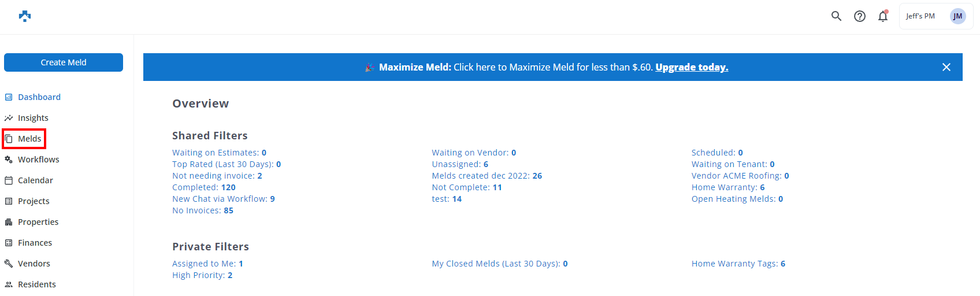This screenshot has width=980, height=296.
Task: Open the Home Warranty Tags filter
Action: (x=738, y=264)
